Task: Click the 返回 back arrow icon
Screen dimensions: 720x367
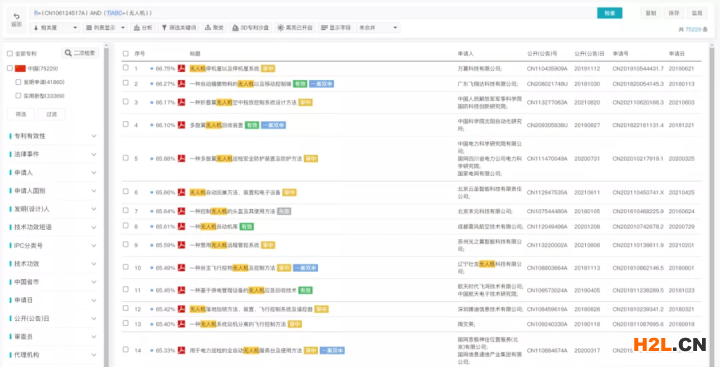Action: click(17, 16)
